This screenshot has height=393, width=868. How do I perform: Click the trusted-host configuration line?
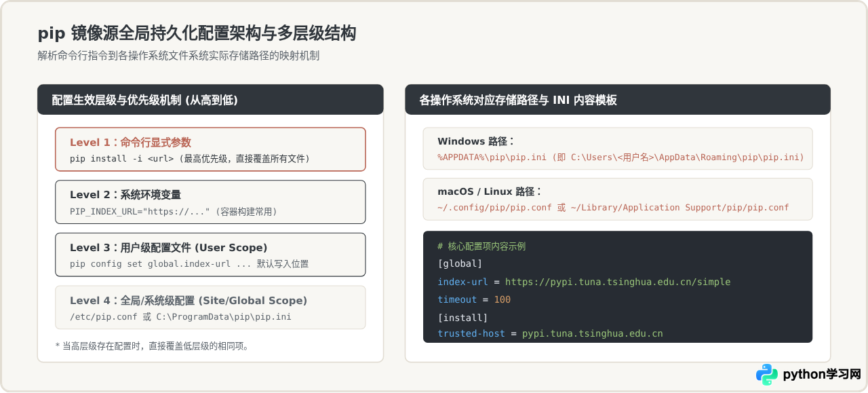[x=550, y=334]
